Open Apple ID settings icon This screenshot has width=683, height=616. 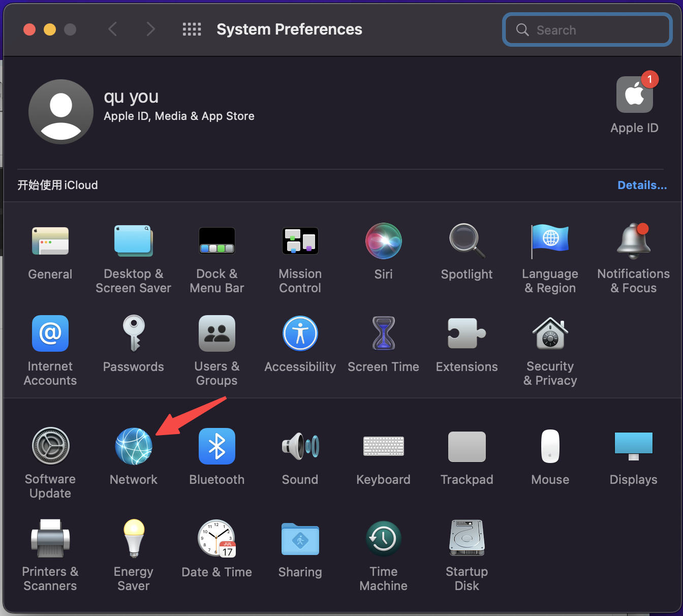point(635,95)
